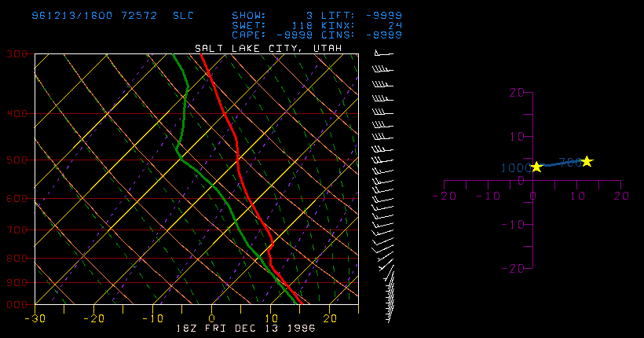
Task: Click the top 20 label on the hodograph vertical axis
Action: (516, 93)
